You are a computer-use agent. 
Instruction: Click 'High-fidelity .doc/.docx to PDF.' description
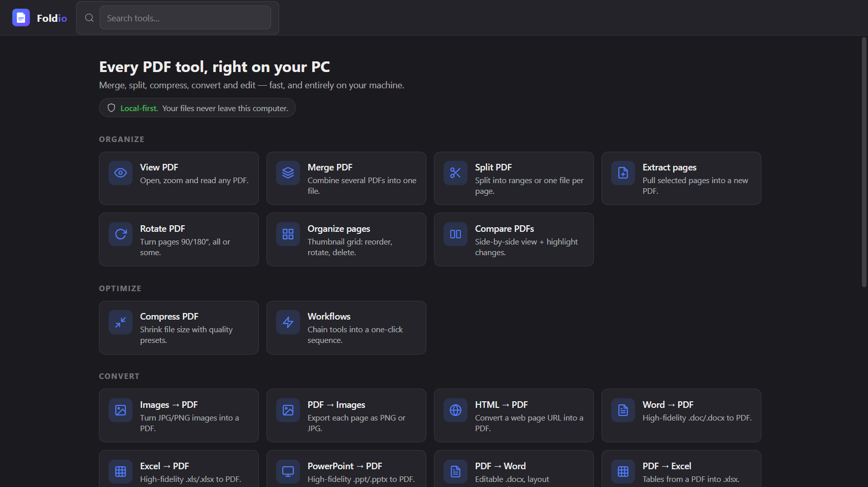tap(697, 418)
